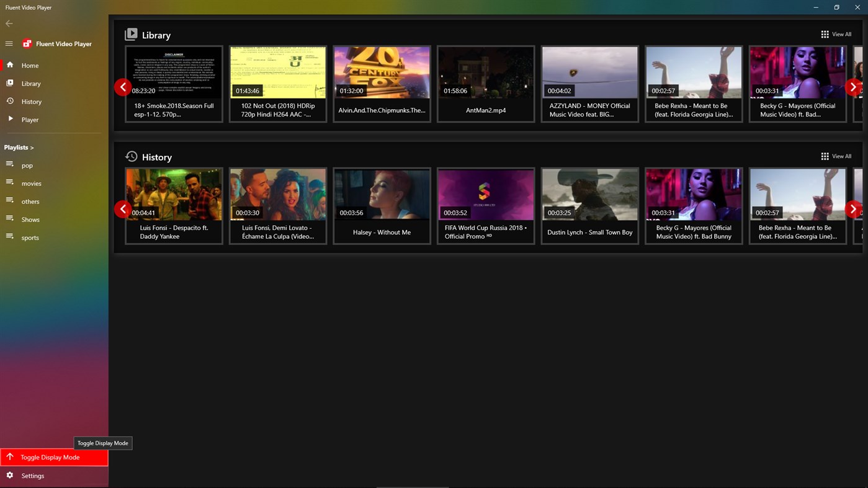Select the sports playlist entry
Image resolution: width=868 pixels, height=488 pixels.
30,237
